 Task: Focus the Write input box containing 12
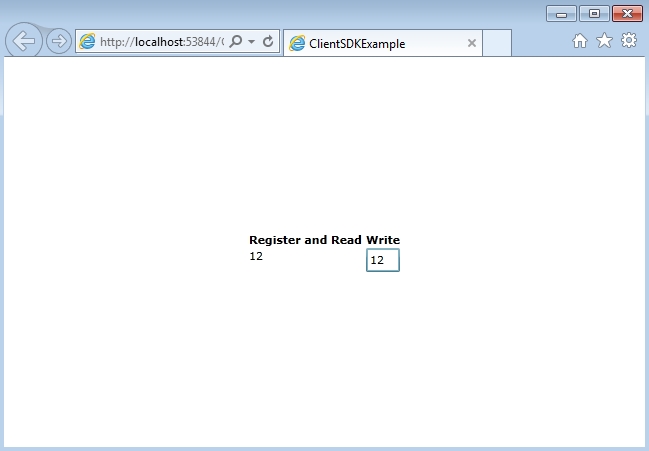click(x=383, y=260)
